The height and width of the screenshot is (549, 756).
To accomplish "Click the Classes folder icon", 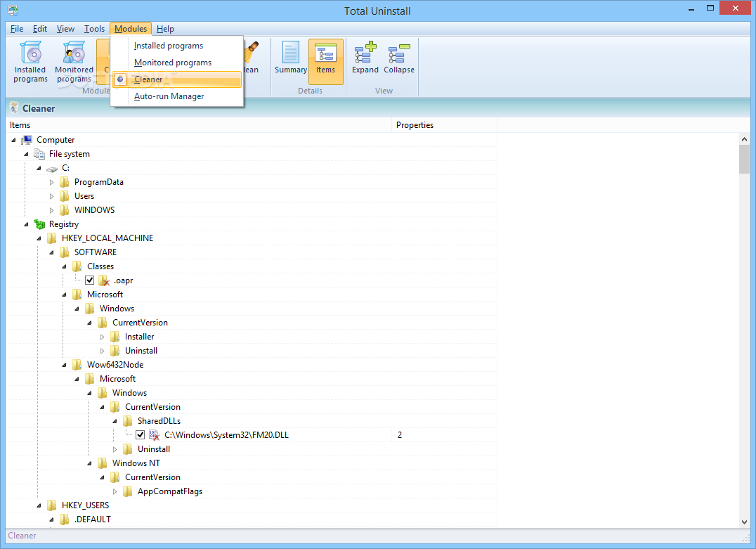I will coord(77,266).
